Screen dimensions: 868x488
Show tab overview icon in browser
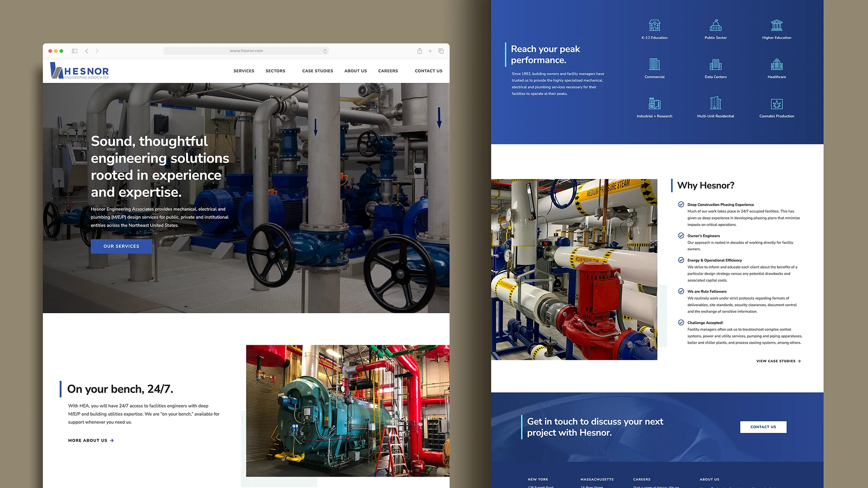click(x=441, y=51)
